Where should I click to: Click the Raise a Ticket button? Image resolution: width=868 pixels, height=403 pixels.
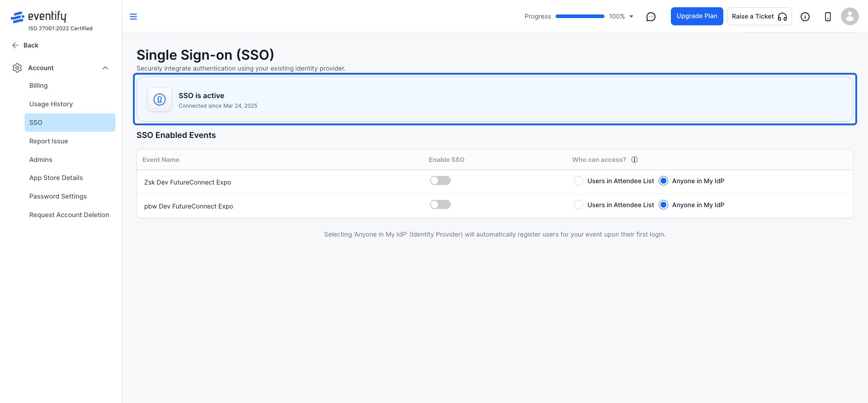coord(759,16)
